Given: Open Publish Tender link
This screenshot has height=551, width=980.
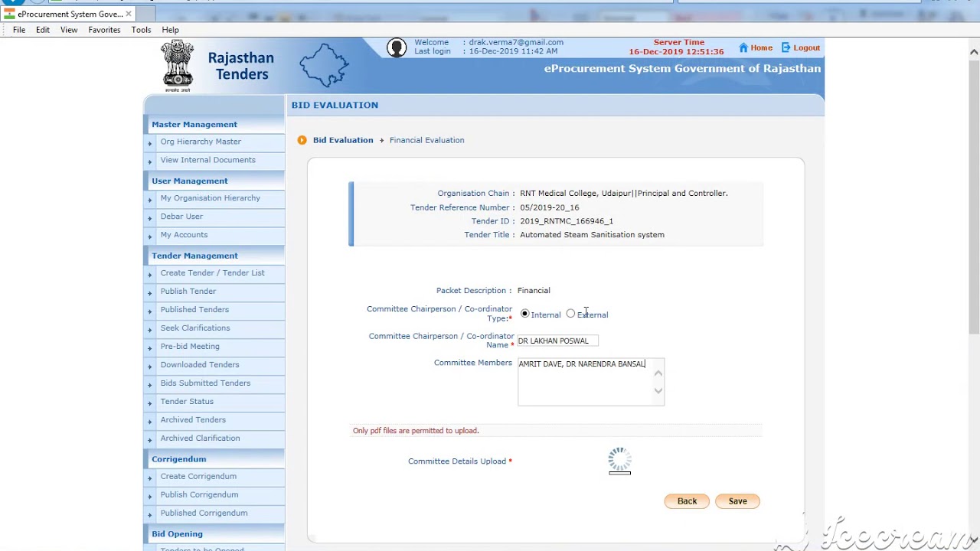Looking at the screenshot, I should tap(188, 292).
